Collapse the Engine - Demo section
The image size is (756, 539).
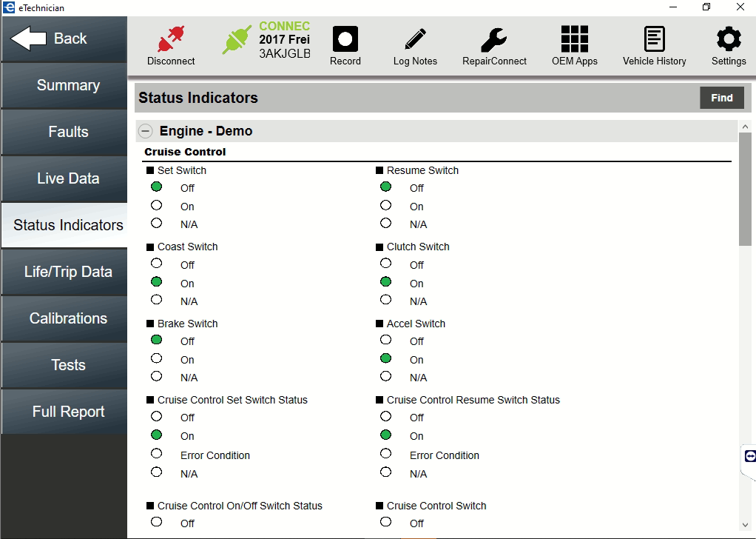coord(145,130)
